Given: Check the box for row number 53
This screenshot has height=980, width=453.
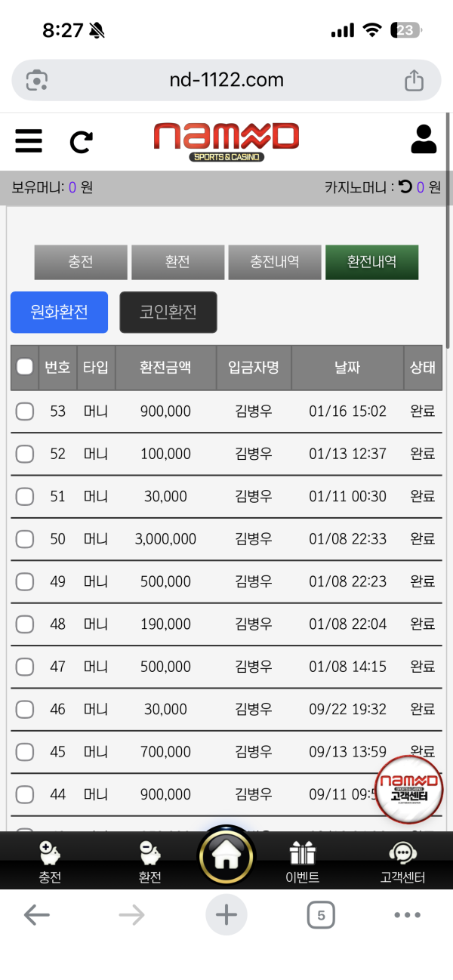Looking at the screenshot, I should [x=25, y=411].
